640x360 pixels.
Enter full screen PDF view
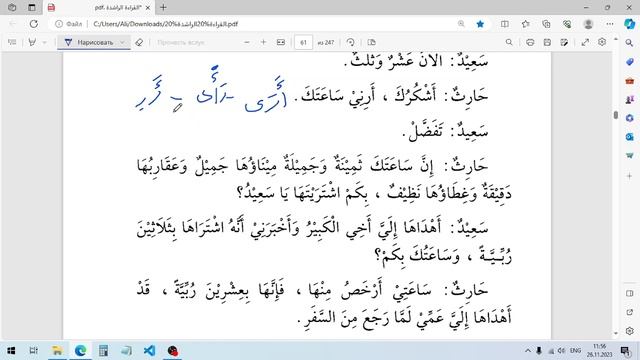click(x=585, y=42)
